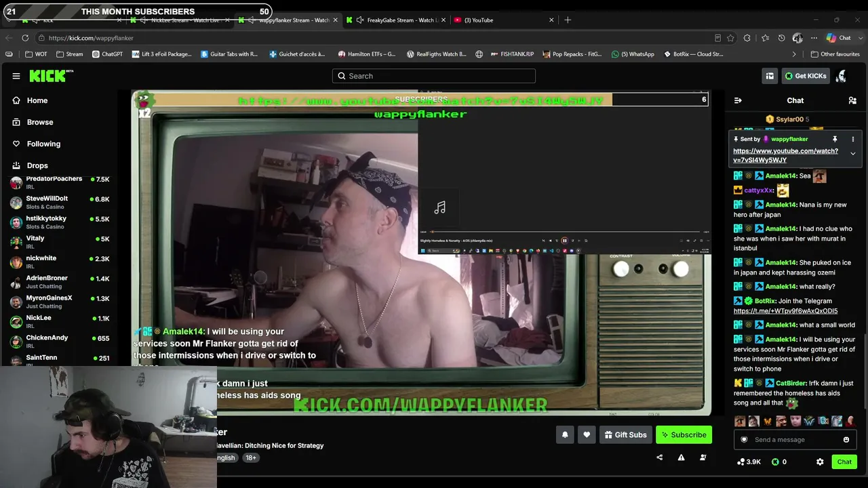Open browser history icon
868x488 pixels.
[x=781, y=38]
